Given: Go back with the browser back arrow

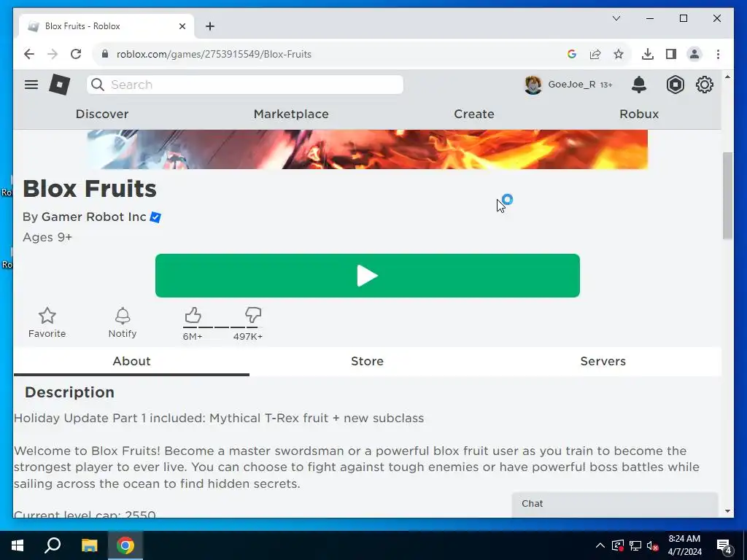Looking at the screenshot, I should (x=29, y=54).
